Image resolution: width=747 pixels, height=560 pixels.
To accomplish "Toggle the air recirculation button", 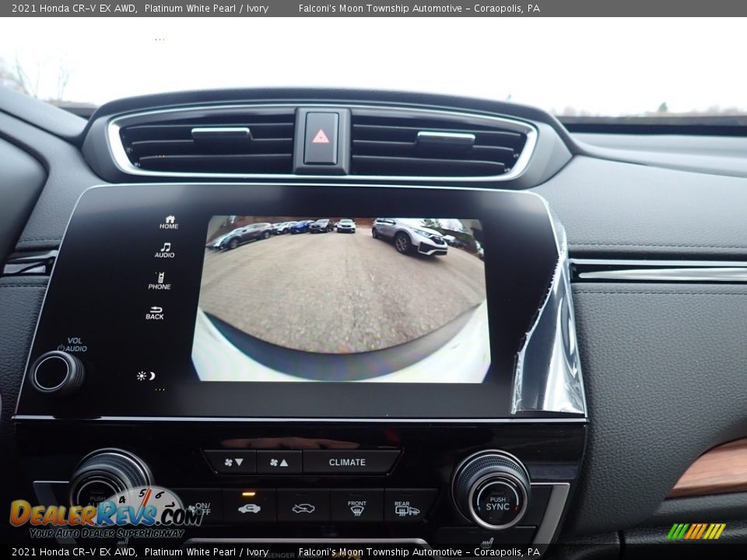I will (x=249, y=507).
